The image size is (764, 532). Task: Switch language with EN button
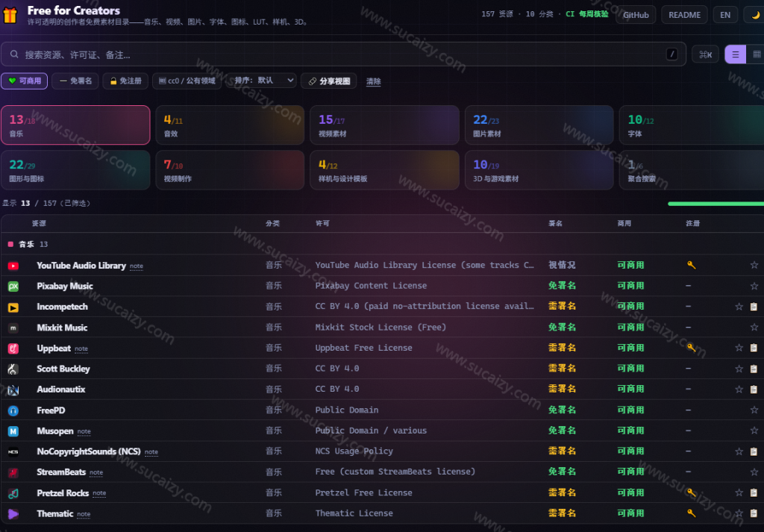pyautogui.click(x=725, y=15)
